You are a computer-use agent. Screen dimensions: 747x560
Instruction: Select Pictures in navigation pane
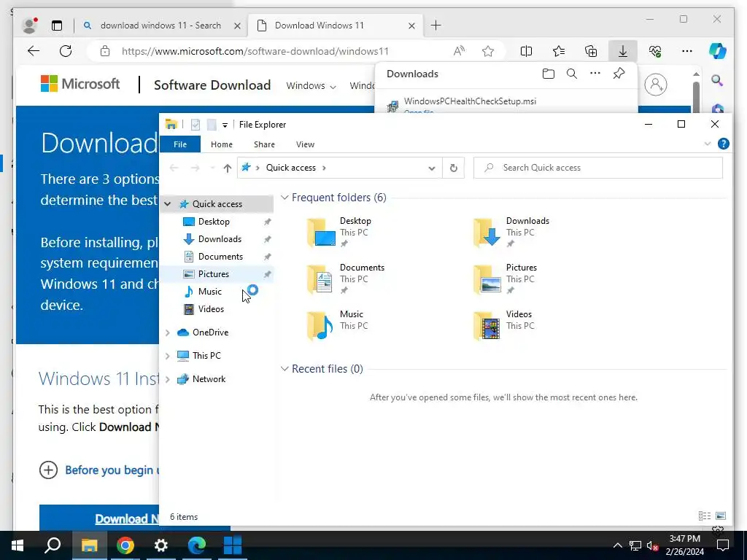[214, 274]
